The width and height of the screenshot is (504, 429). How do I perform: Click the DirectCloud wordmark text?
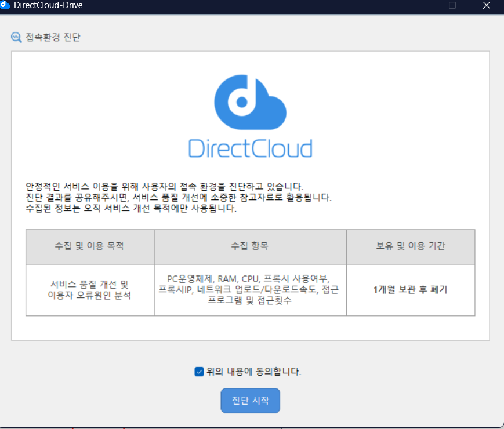pos(250,148)
